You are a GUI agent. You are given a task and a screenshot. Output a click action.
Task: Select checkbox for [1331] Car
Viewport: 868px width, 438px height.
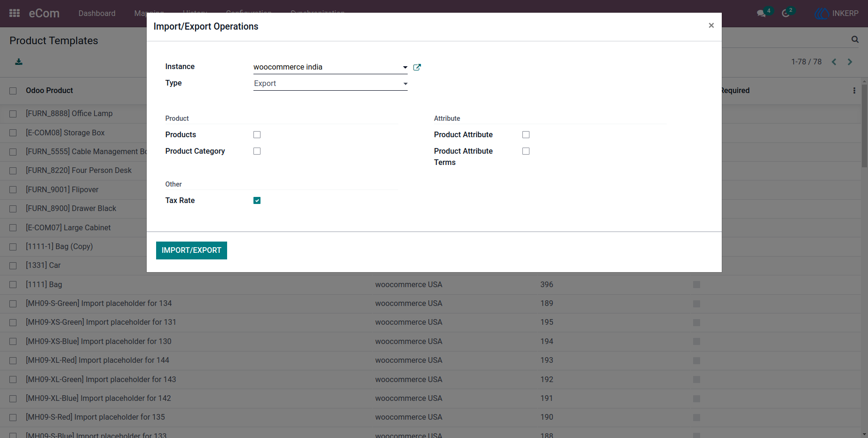coord(13,266)
